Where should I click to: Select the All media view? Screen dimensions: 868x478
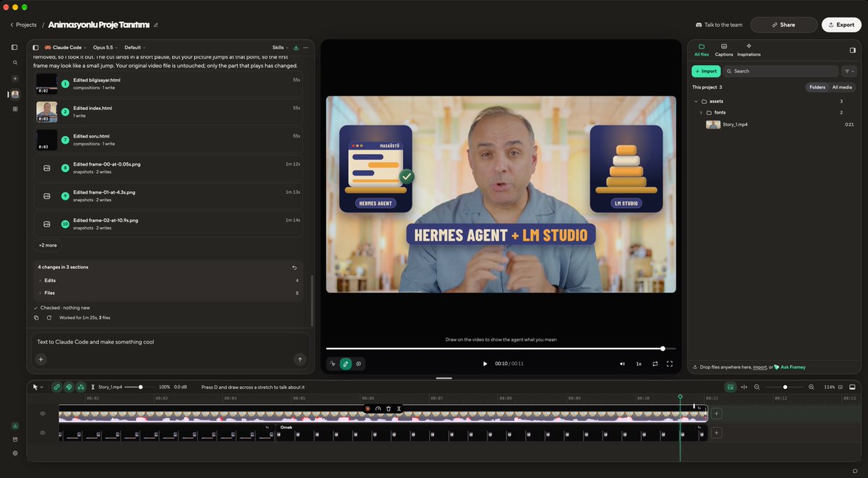(842, 87)
